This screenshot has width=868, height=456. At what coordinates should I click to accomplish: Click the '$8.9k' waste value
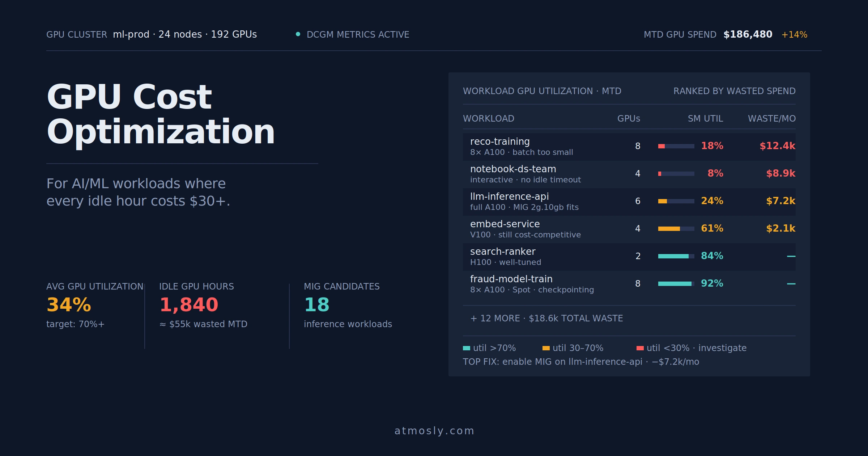(x=781, y=173)
